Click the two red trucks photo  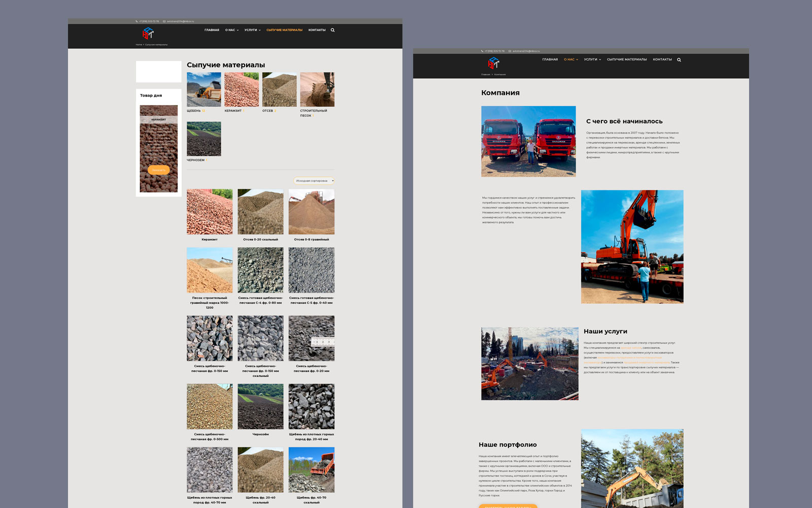[528, 141]
